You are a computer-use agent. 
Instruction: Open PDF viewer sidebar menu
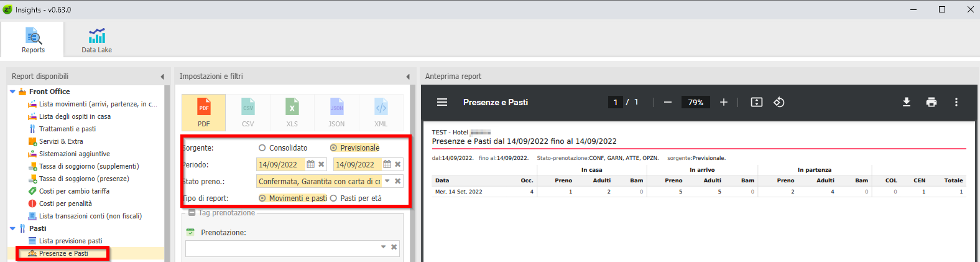442,102
